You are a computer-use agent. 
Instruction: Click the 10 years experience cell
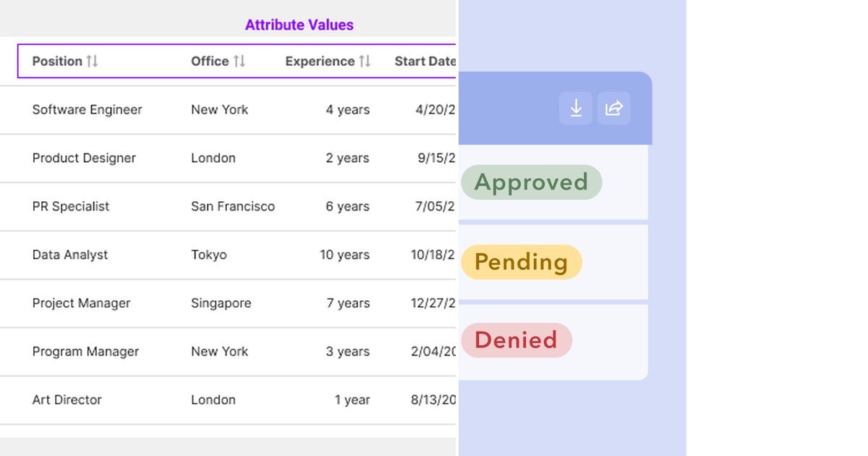[x=345, y=255]
